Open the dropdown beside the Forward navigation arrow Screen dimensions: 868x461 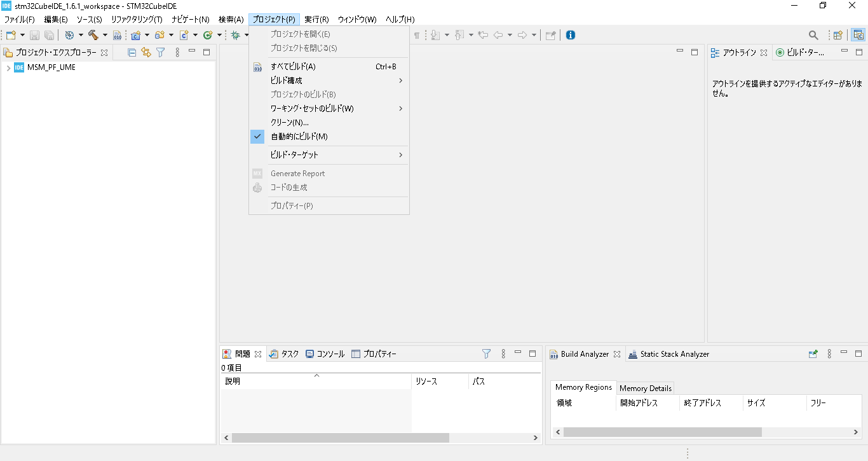click(x=534, y=35)
